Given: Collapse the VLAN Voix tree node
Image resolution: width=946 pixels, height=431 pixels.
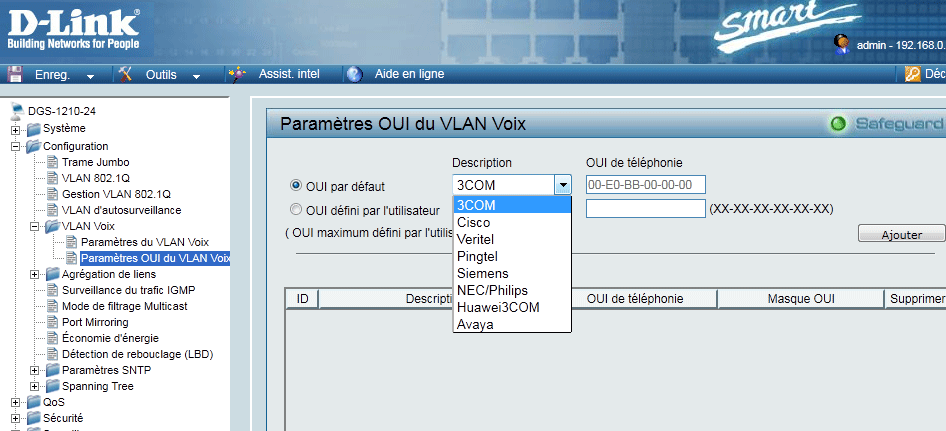Looking at the screenshot, I should pyautogui.click(x=35, y=227).
